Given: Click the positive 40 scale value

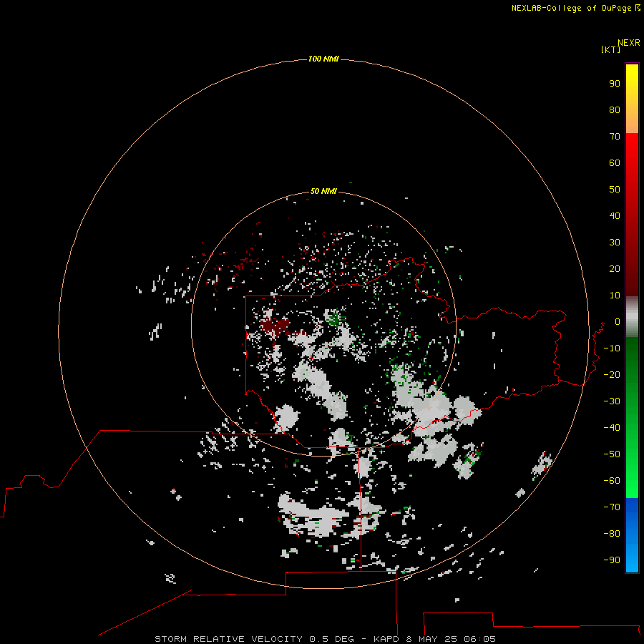Looking at the screenshot, I should pyautogui.click(x=615, y=215).
